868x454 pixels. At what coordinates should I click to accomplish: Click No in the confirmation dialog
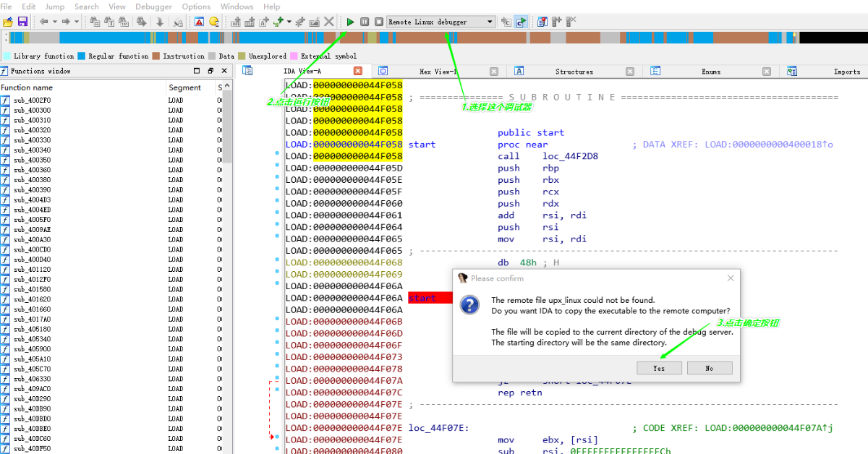pyautogui.click(x=709, y=367)
